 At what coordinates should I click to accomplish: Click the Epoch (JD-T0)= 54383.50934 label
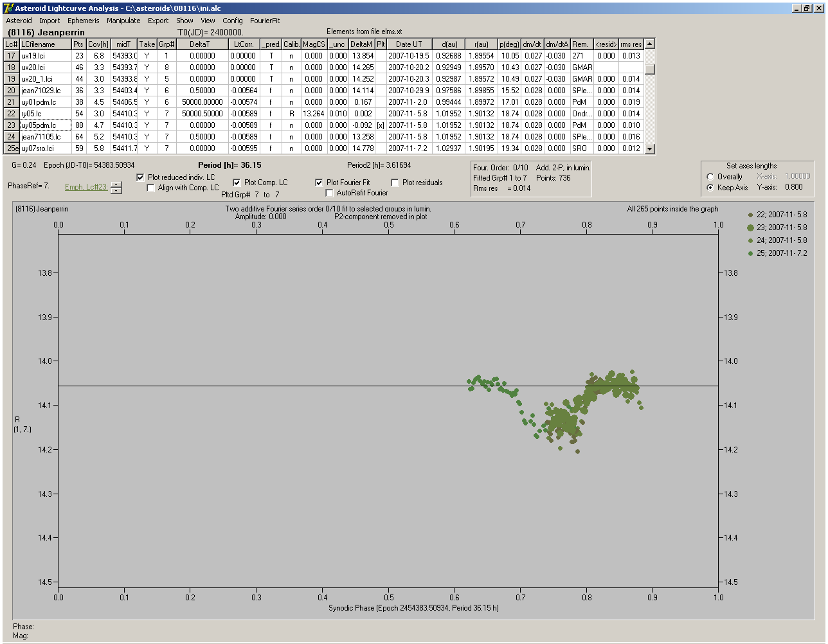click(x=89, y=165)
